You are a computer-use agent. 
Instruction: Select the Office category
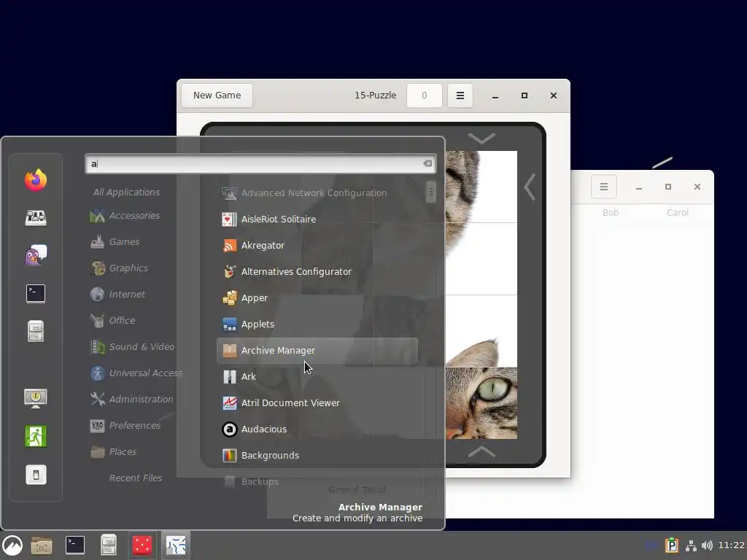(x=113, y=321)
